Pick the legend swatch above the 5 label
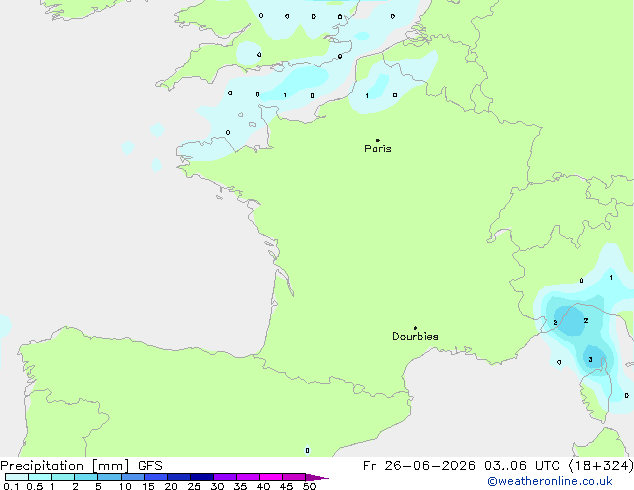This screenshot has height=490, width=634. tap(109, 477)
